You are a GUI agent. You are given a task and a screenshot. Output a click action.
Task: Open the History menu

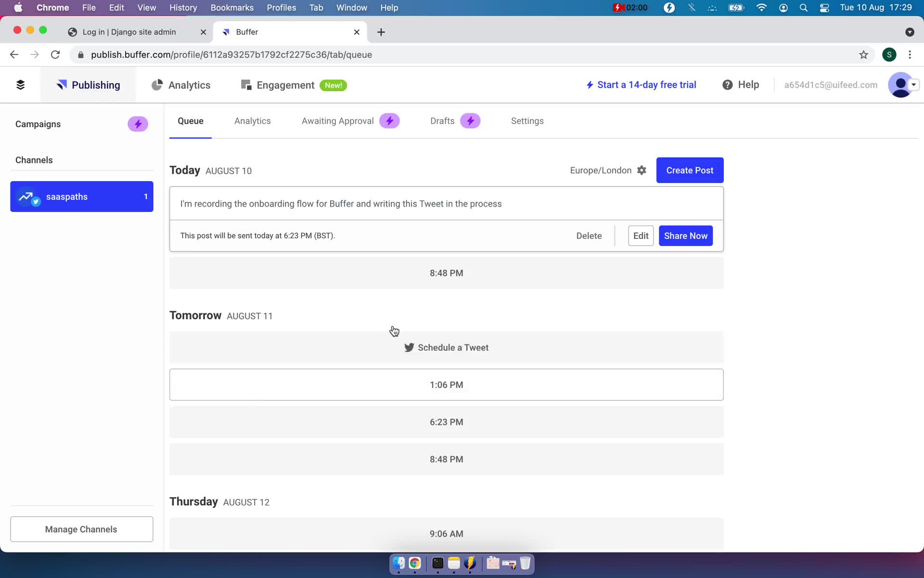(x=183, y=8)
